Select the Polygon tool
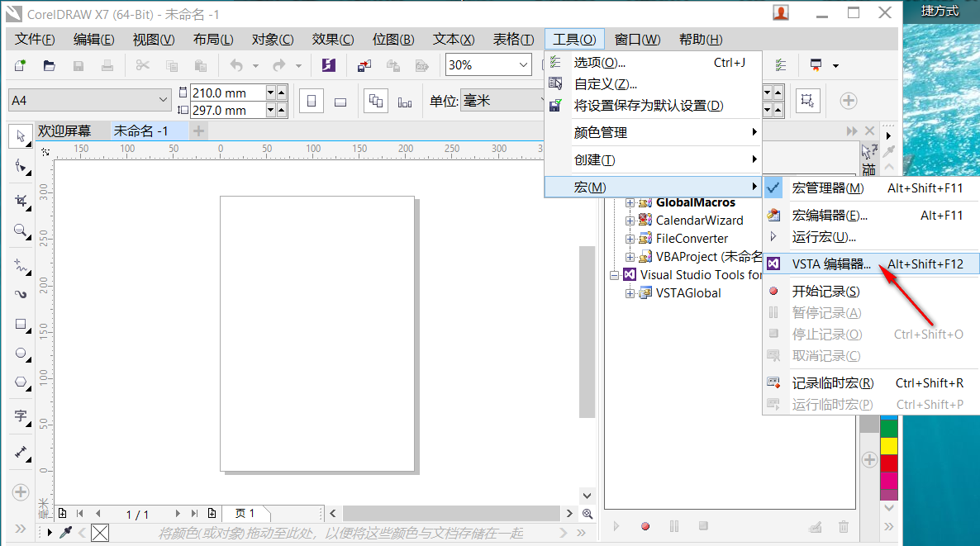Screen dimensions: 980x546 (x=21, y=382)
